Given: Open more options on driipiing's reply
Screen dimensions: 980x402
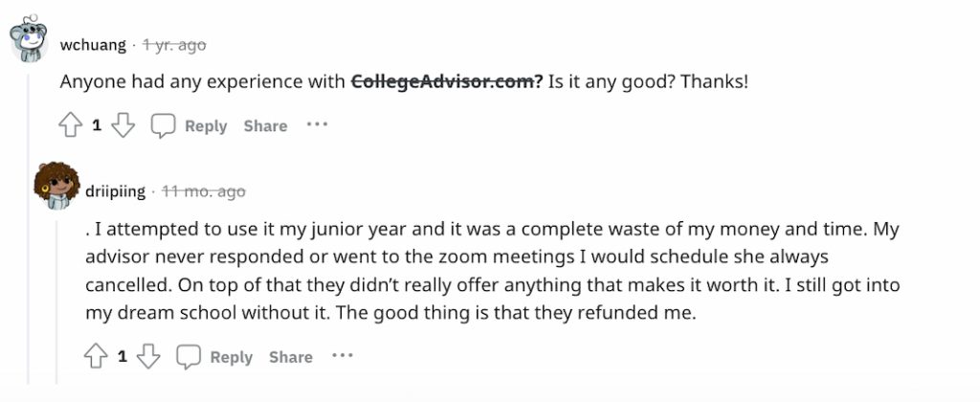Looking at the screenshot, I should pos(343,356).
